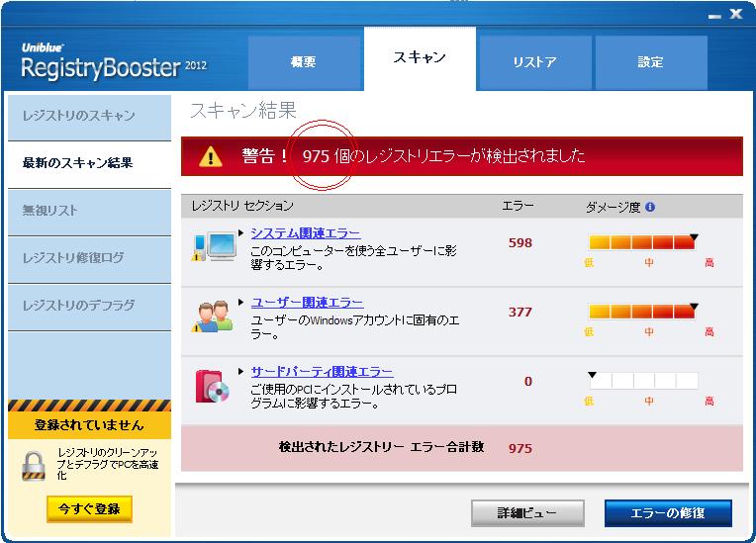Click the yellow warning triangle in alert banner
Screen dimensions: 756x543
pyautogui.click(x=211, y=156)
